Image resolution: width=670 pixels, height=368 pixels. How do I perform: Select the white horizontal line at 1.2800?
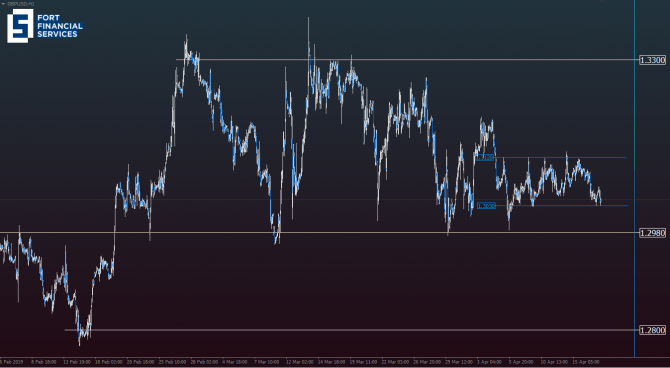[351, 330]
